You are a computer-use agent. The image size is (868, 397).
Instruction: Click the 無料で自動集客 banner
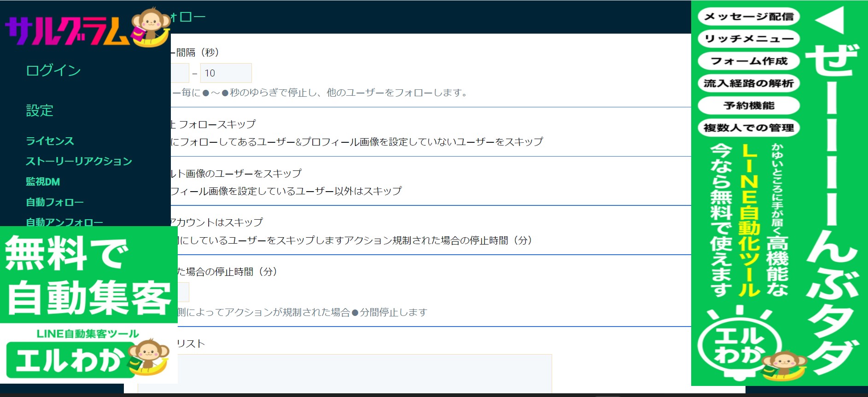tap(88, 275)
